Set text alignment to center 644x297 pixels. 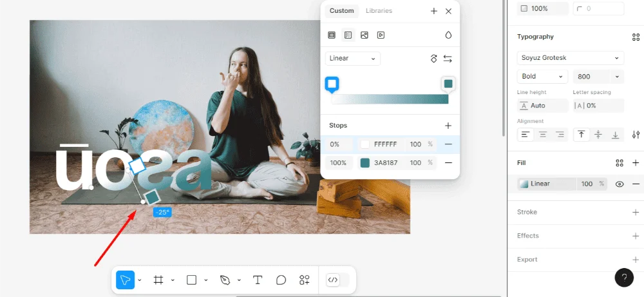543,135
